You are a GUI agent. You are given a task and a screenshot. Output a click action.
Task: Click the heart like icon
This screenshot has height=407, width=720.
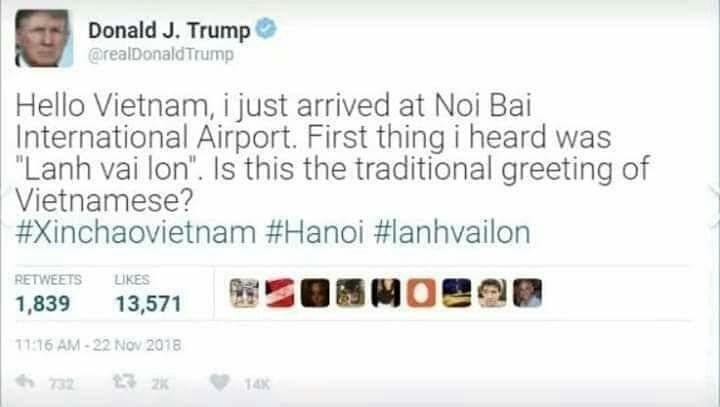click(x=219, y=382)
